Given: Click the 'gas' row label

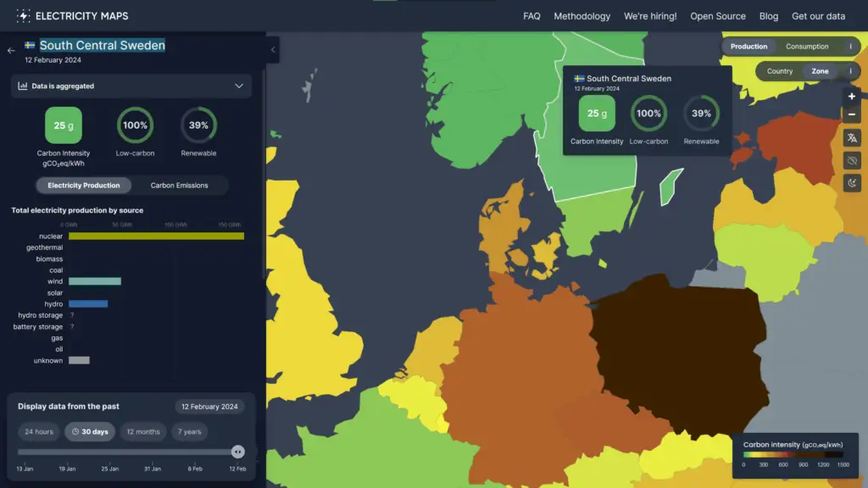Looking at the screenshot, I should [x=57, y=338].
